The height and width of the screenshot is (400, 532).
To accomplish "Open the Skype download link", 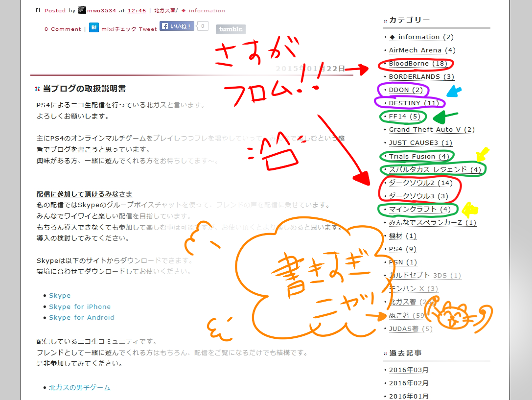I will point(60,296).
